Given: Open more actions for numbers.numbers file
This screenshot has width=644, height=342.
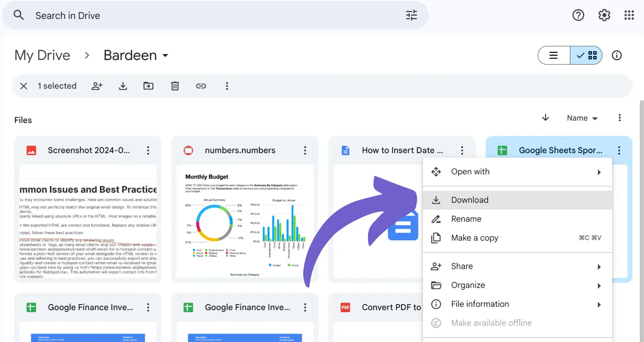Looking at the screenshot, I should (305, 150).
